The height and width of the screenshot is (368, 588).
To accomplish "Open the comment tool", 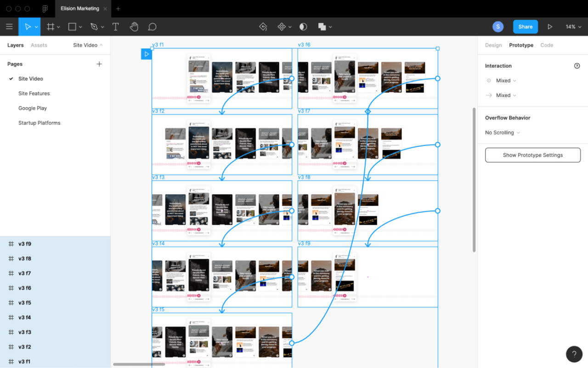I will (152, 26).
